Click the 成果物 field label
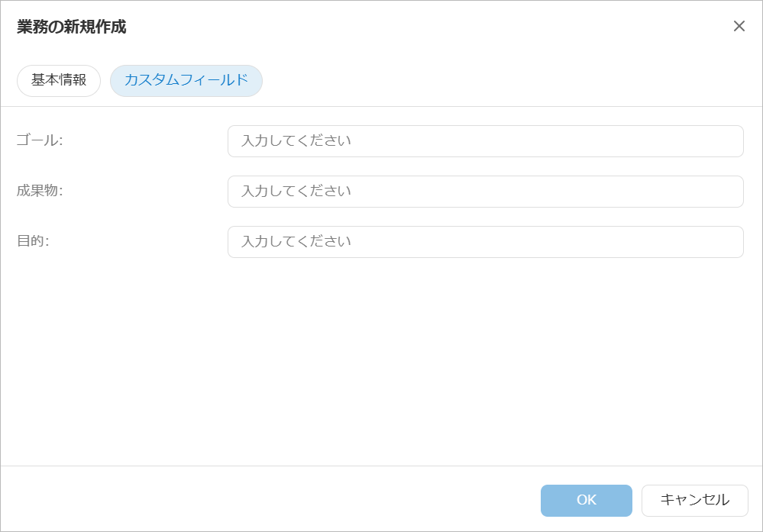Screen dimensions: 763x532 tap(40, 191)
